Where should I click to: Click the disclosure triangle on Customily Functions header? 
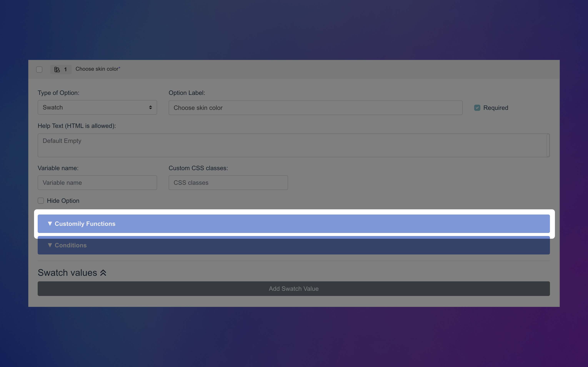click(x=50, y=224)
